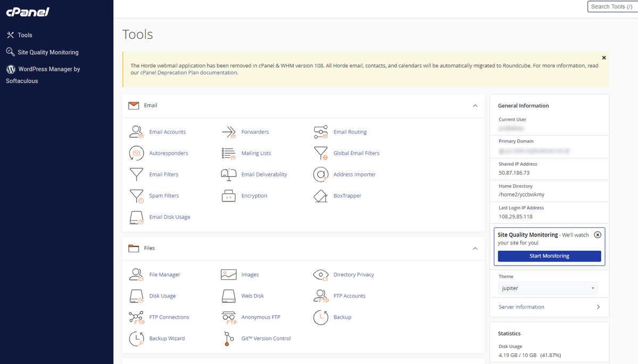638x364 pixels.
Task: Open the Git Version Control icon
Action: point(229,338)
